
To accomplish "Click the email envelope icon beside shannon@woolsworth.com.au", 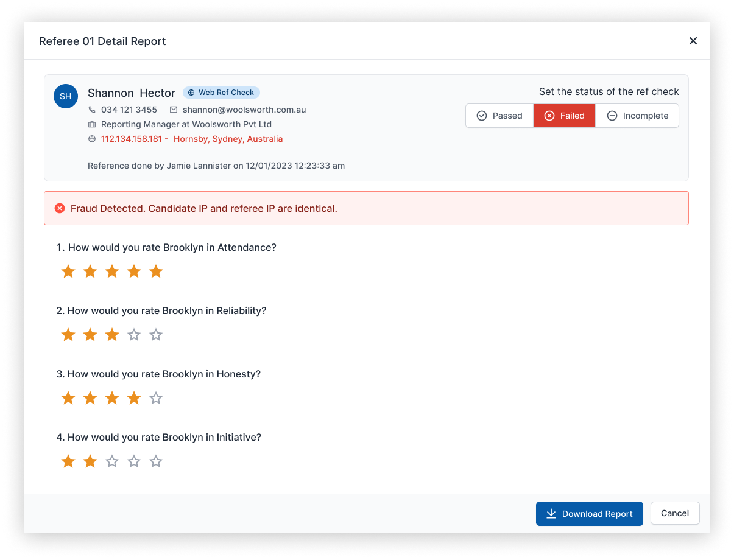I will [x=174, y=110].
